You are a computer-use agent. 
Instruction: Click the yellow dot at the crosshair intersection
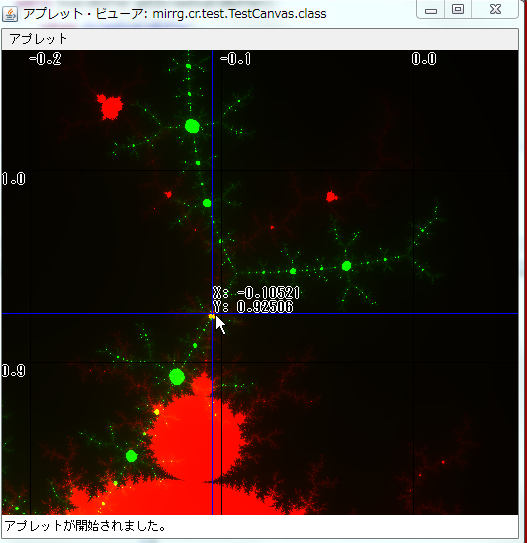(x=212, y=316)
